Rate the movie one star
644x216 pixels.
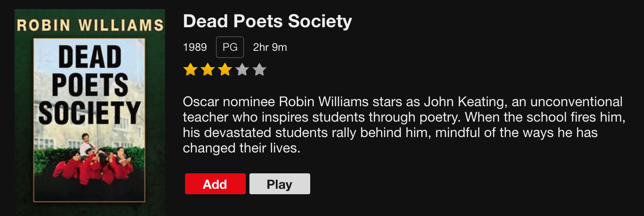[190, 70]
